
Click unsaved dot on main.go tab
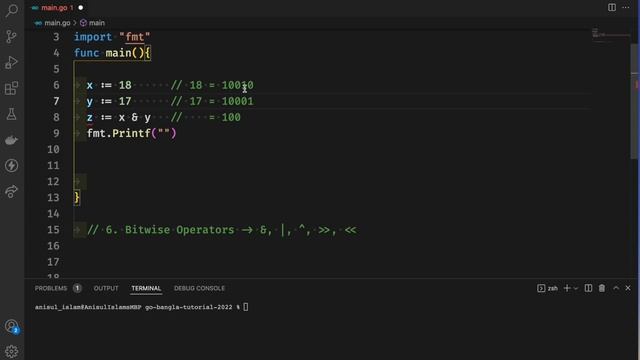[x=80, y=7]
